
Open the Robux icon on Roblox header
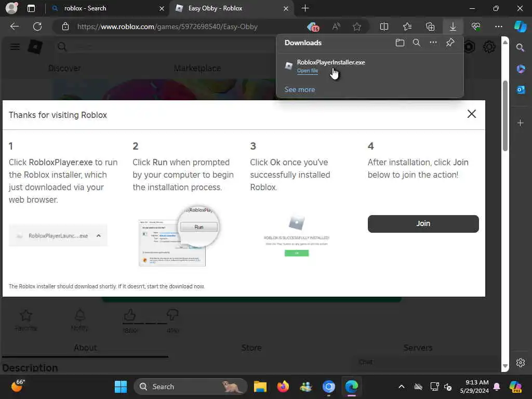(x=469, y=46)
